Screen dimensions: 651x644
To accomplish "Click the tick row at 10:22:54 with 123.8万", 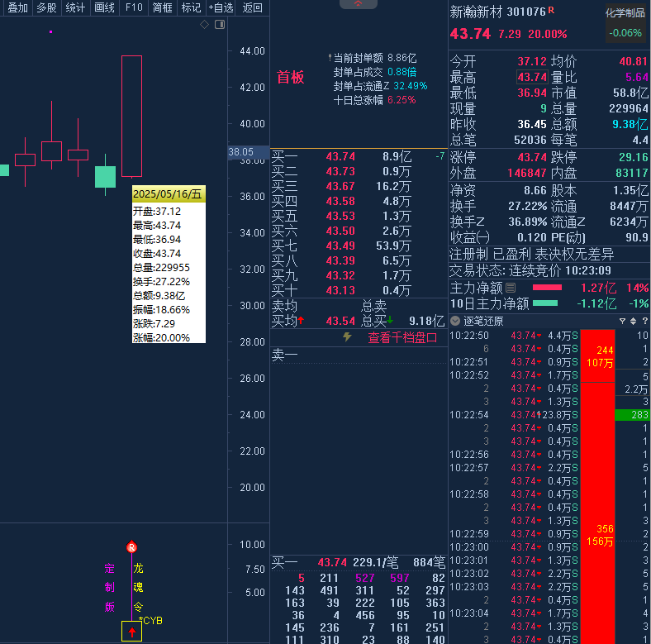I will click(x=514, y=415).
